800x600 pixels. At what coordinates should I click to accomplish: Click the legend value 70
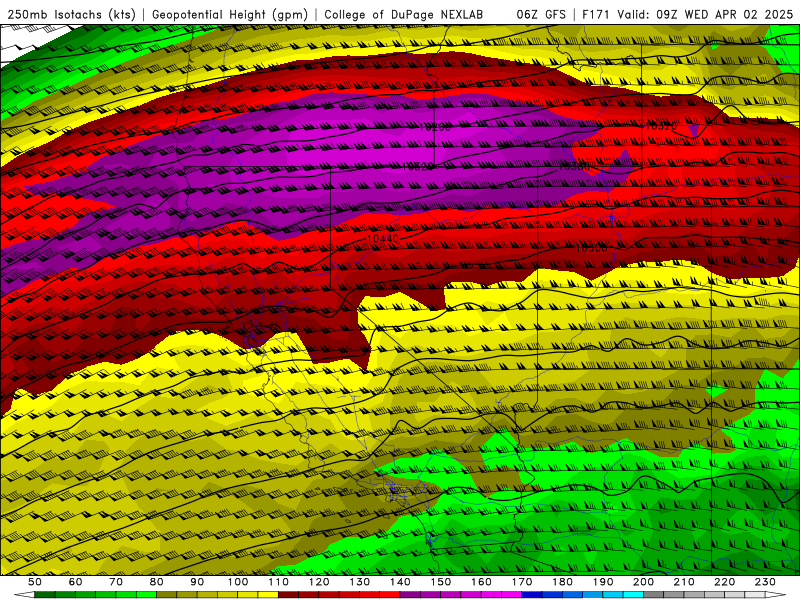(116, 582)
